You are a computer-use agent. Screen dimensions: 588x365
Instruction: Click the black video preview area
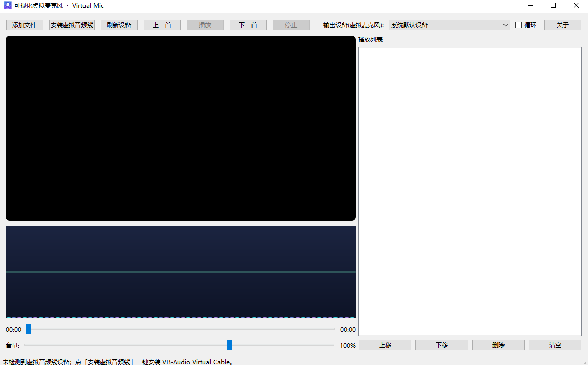tap(180, 128)
